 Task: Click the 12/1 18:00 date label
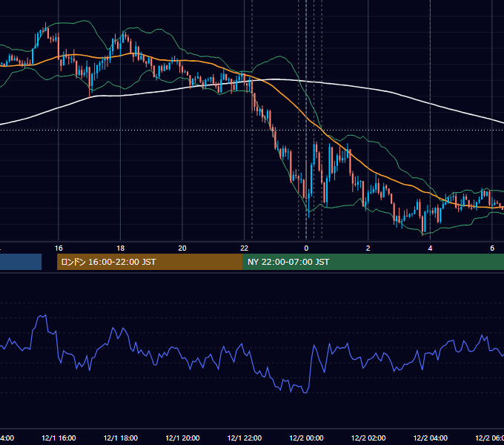coord(121,438)
